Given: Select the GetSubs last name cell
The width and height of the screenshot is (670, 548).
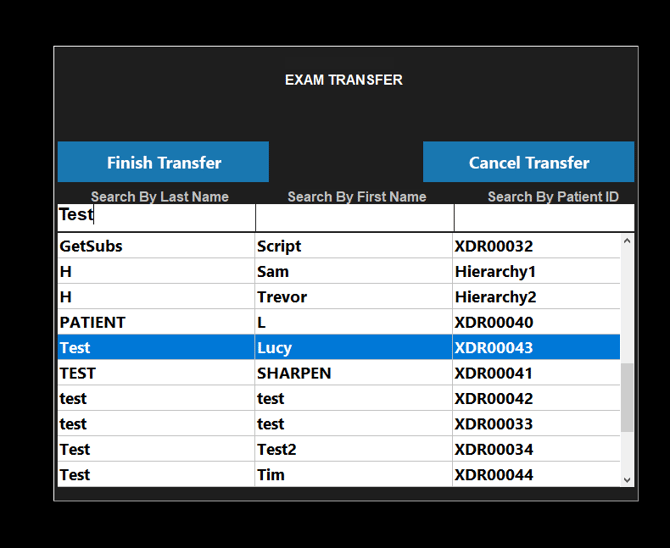Looking at the screenshot, I should pyautogui.click(x=156, y=246).
